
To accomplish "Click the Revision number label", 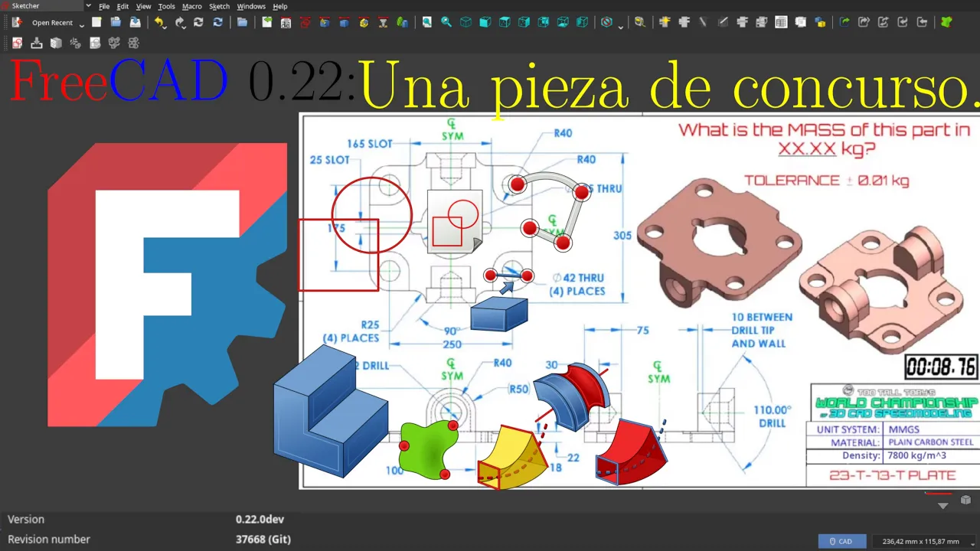I will click(49, 540).
